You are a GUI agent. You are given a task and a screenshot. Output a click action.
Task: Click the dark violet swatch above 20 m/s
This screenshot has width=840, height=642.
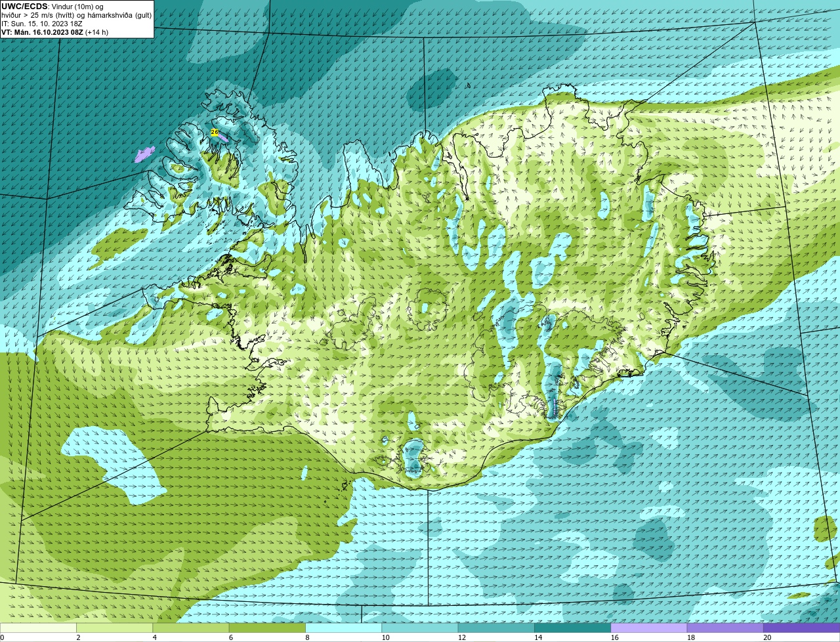coord(801,628)
